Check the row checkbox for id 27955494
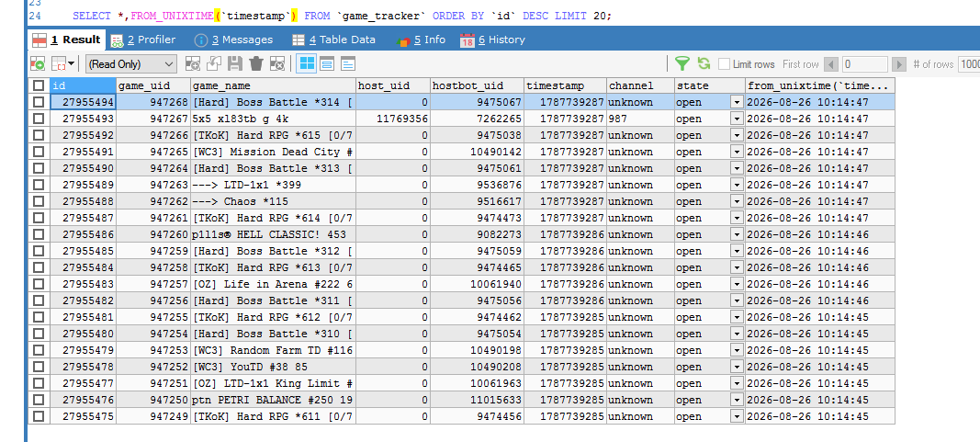This screenshot has height=442, width=980. pyautogui.click(x=39, y=103)
